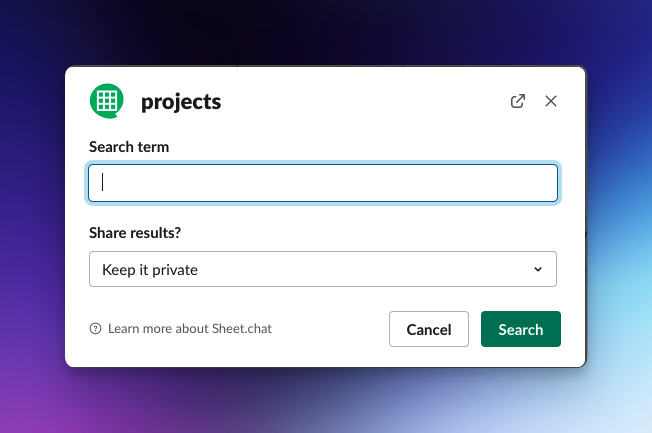Viewport: 652px width, 433px height.
Task: Open Learn more about Sheet.chat link
Action: point(190,329)
